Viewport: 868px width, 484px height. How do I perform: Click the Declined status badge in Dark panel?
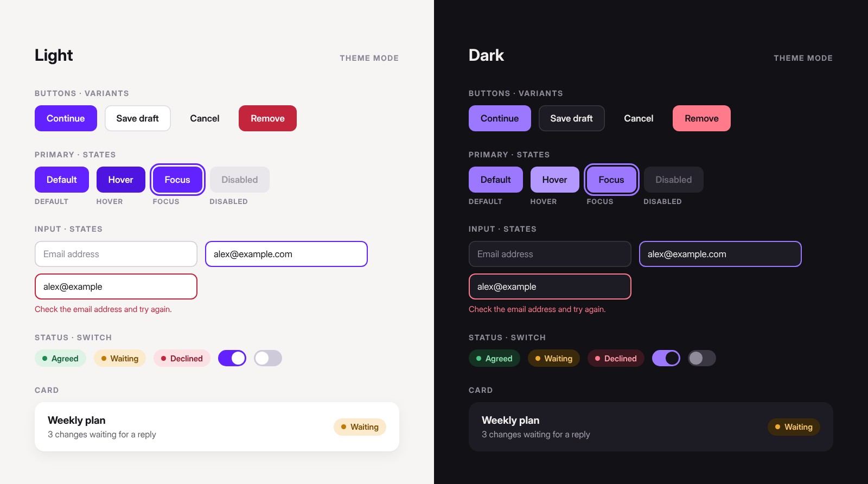pyautogui.click(x=616, y=358)
